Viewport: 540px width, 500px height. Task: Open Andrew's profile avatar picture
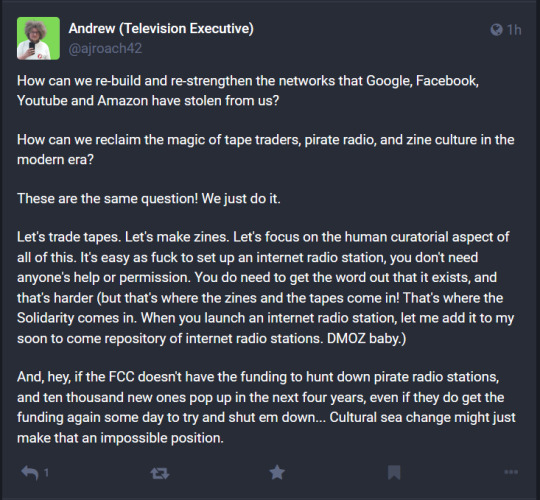38,38
